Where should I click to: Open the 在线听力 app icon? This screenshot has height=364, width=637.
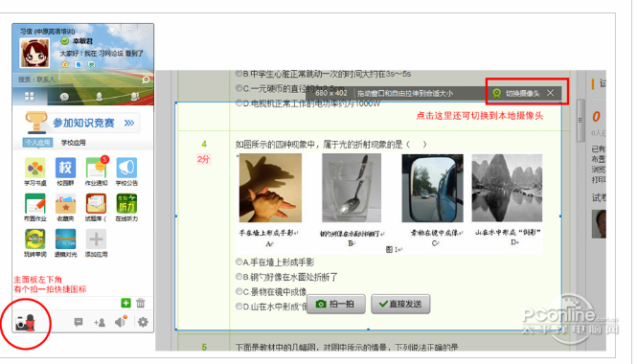(126, 203)
